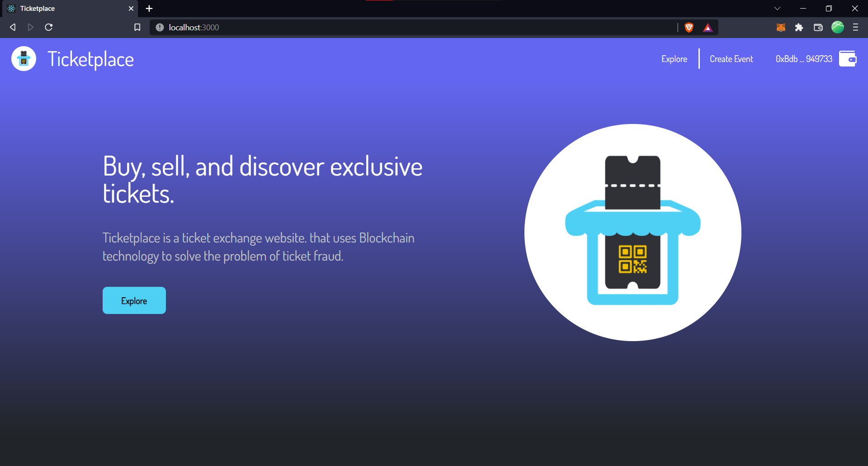Close the Ticketplace tab
This screenshot has height=466, width=868.
click(131, 9)
